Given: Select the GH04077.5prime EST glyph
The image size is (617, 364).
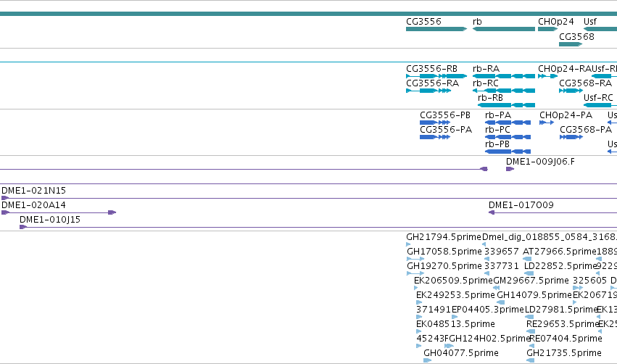Looking at the screenshot, I should click(427, 360).
